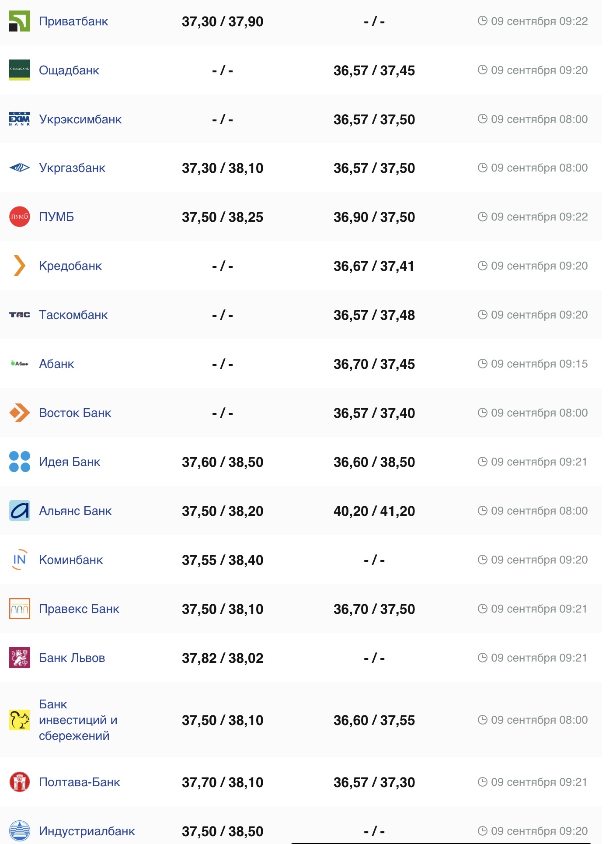Screen dimensions: 616x844
Task: Click the Ощадбанк dark green logo
Action: 20,70
